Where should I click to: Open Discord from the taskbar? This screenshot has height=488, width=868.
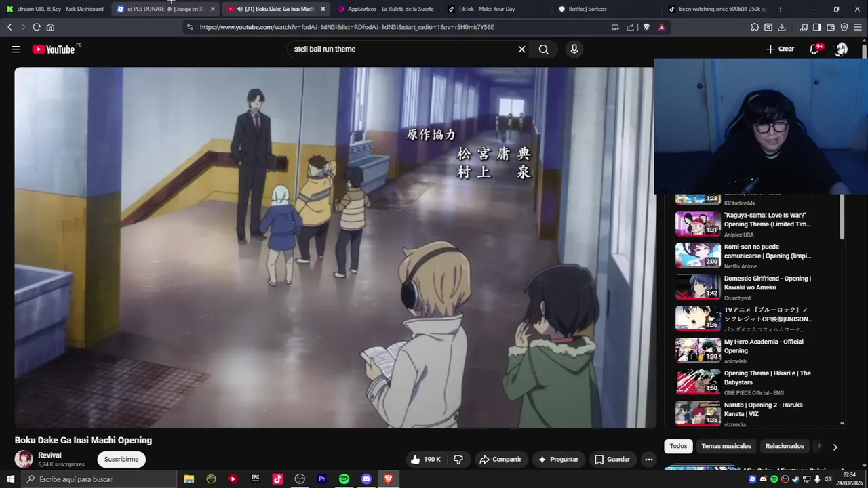pyautogui.click(x=366, y=479)
